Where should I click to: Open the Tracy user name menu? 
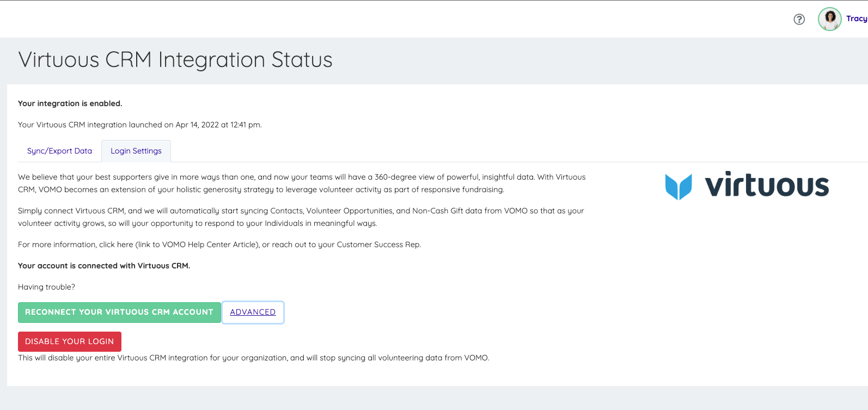coord(857,19)
